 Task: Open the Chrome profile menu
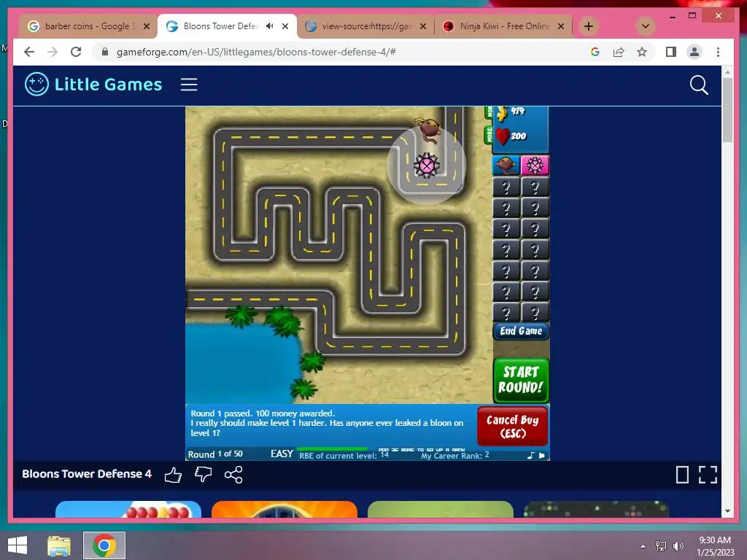(x=694, y=52)
